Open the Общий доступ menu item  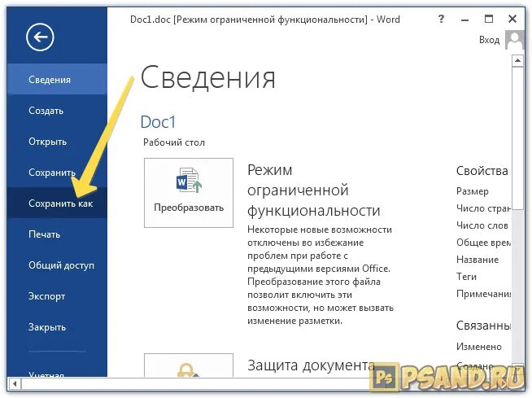point(57,265)
